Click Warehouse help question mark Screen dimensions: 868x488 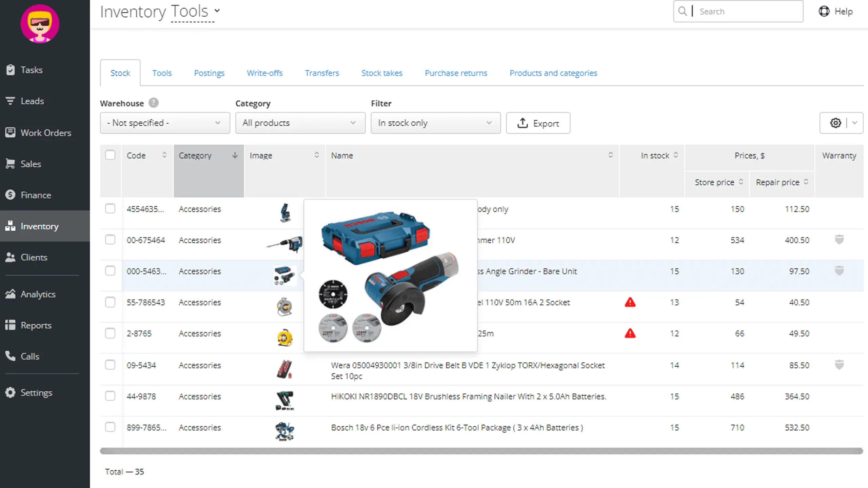(154, 103)
